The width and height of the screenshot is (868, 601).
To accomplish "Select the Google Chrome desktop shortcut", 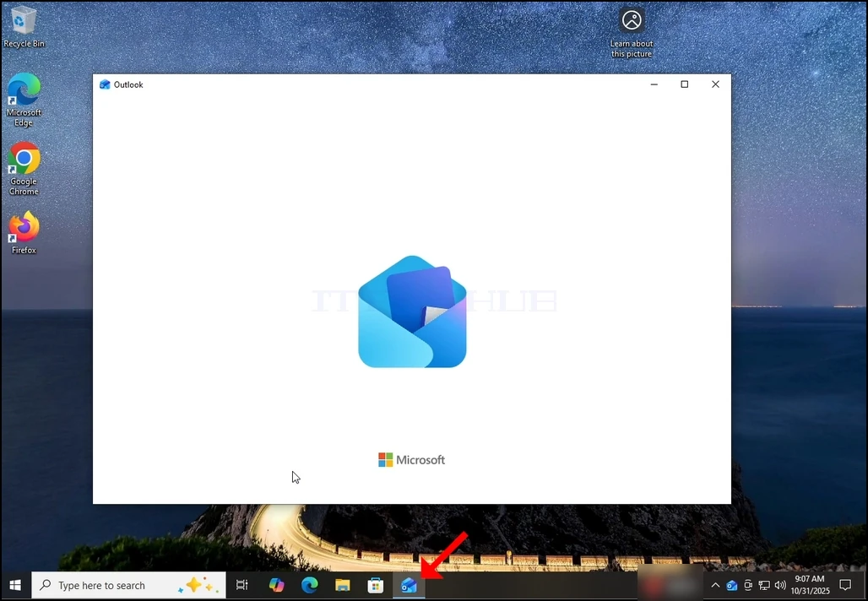I will (24, 169).
